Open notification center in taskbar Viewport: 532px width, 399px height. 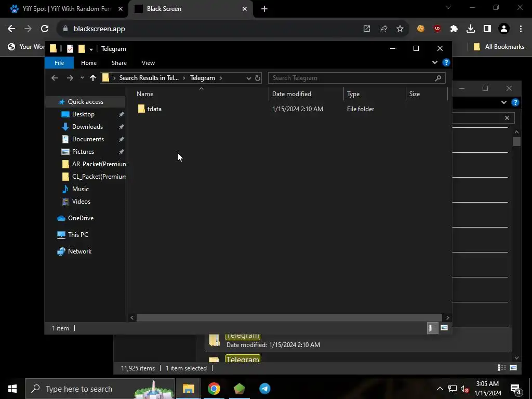click(515, 389)
